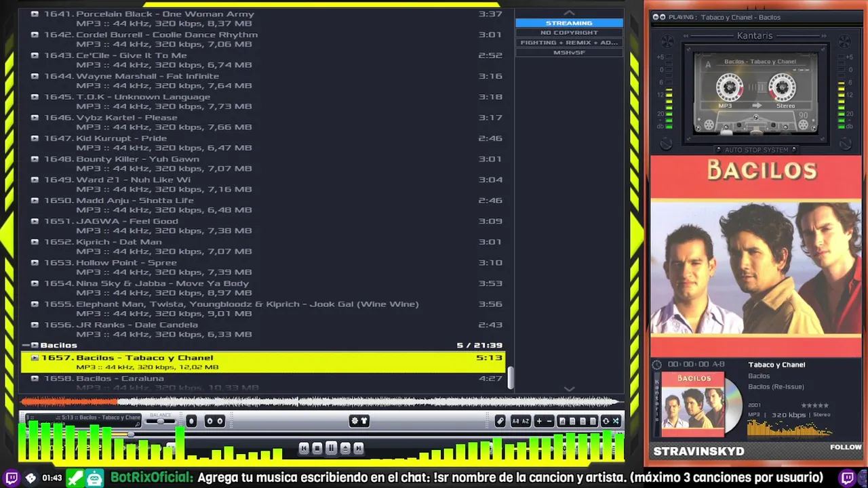The image size is (868, 488).
Task: Open FIGHTING + REMIX + AD... playlist tab
Action: pos(569,42)
